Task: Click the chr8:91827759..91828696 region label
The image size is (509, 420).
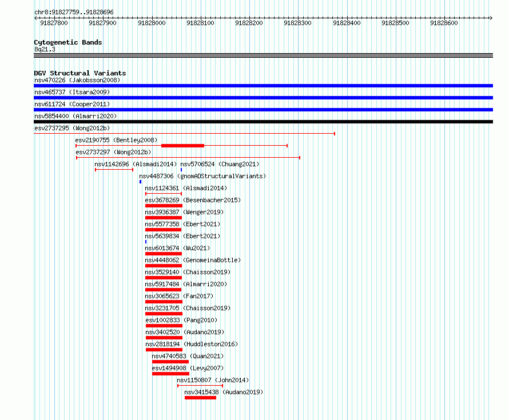Action: coord(74,12)
